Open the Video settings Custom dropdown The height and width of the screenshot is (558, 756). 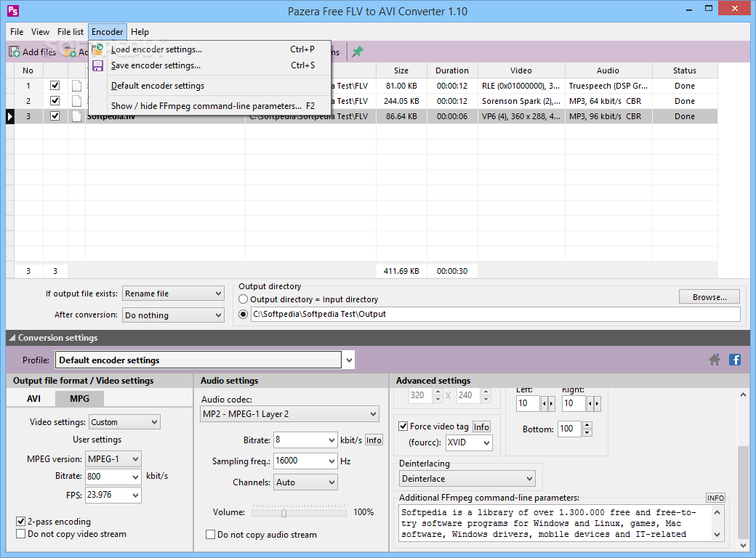click(x=124, y=422)
